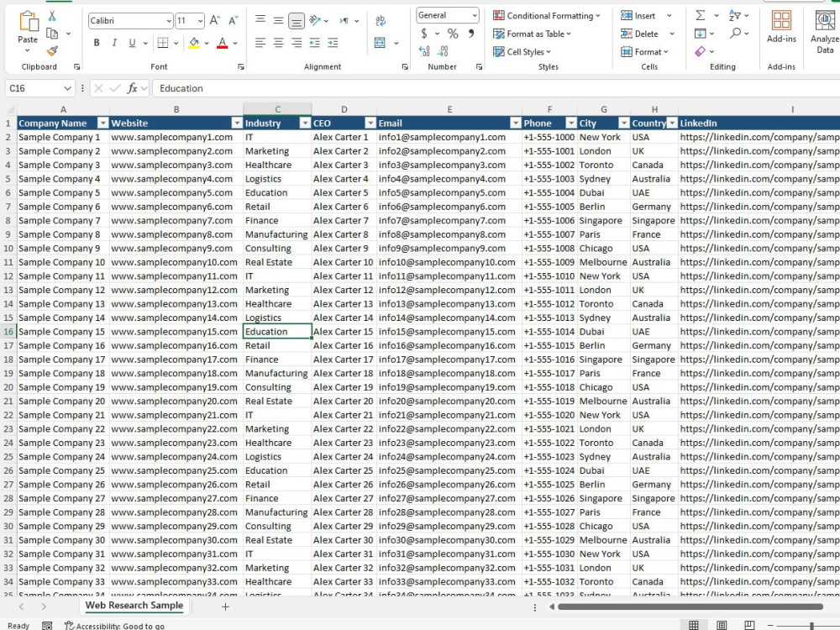Select the Web Research Sample sheet tab

[134, 606]
